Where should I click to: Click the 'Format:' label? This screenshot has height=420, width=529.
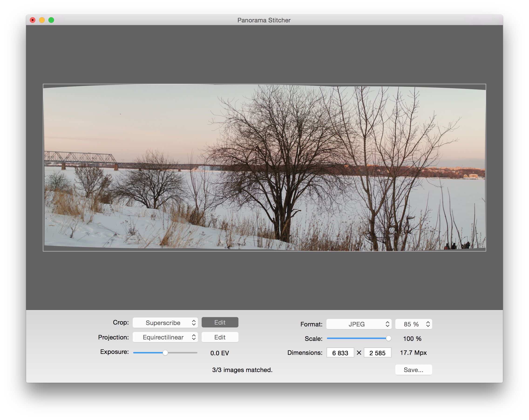click(311, 324)
